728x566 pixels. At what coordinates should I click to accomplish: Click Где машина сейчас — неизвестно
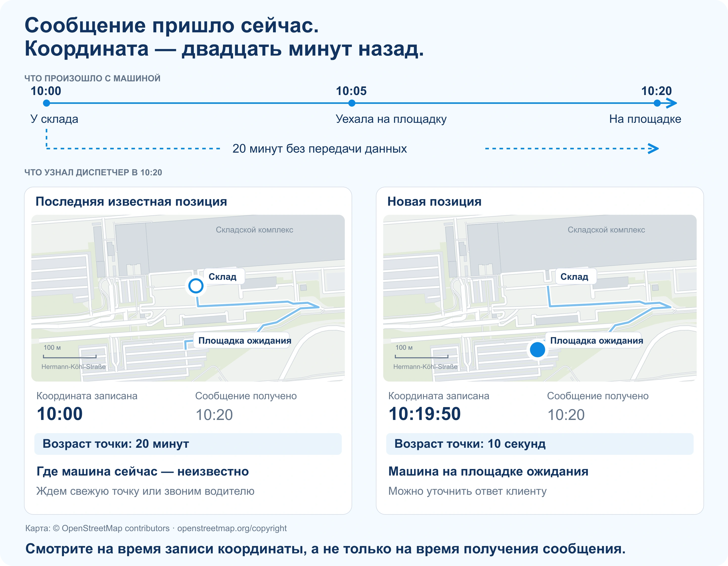click(143, 472)
